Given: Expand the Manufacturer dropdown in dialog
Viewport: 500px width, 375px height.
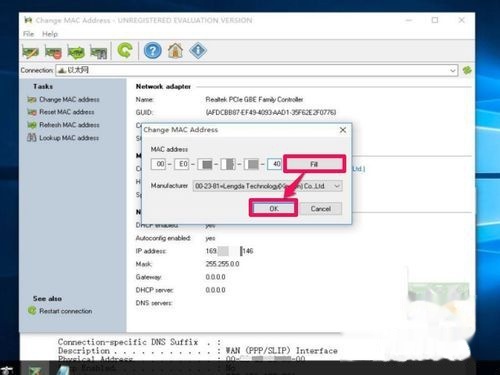Looking at the screenshot, I should tap(337, 186).
